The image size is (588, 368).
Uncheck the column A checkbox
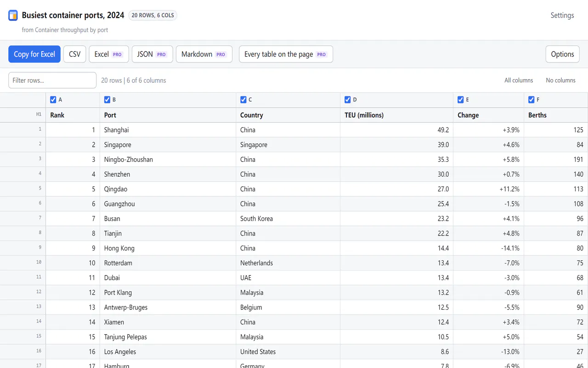(x=53, y=99)
